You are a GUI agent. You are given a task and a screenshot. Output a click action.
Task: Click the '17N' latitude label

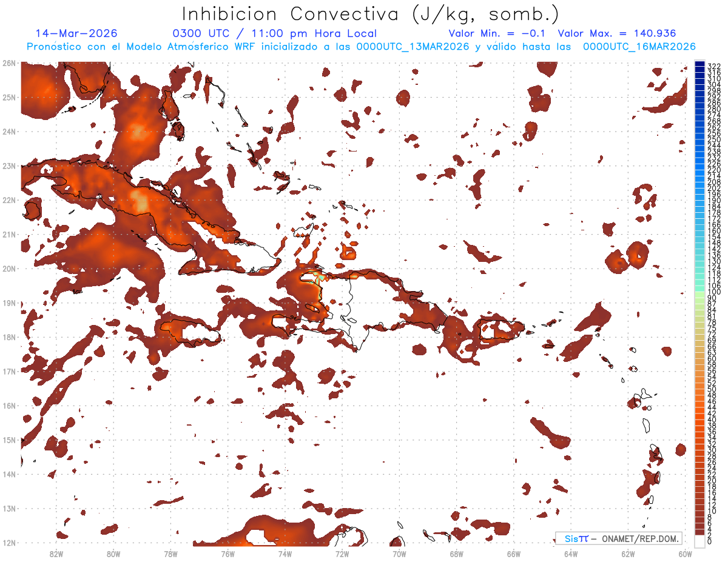9,371
